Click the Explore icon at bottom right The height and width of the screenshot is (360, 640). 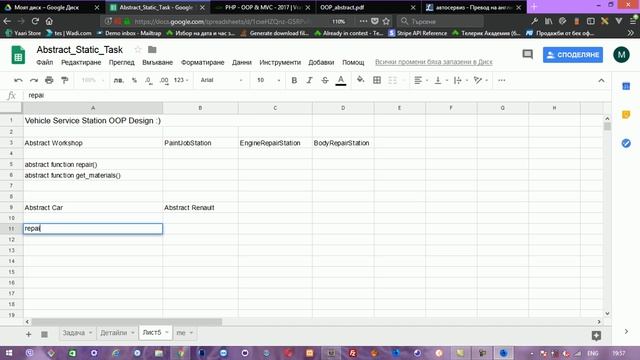[596, 336]
